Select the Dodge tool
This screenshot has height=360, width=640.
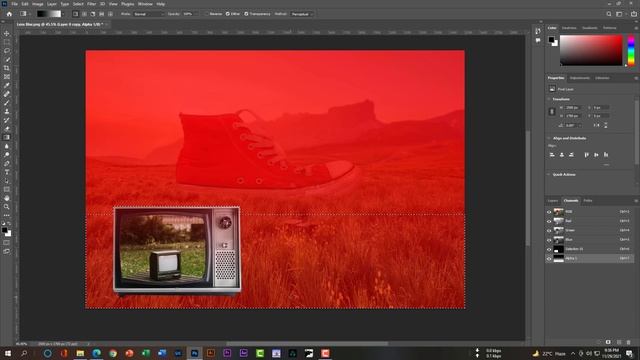(7, 155)
